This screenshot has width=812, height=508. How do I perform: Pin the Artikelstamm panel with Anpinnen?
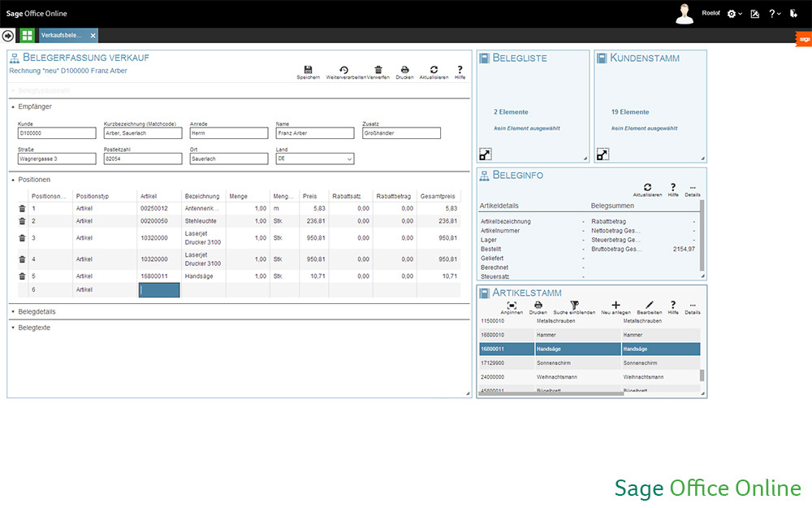pyautogui.click(x=512, y=306)
